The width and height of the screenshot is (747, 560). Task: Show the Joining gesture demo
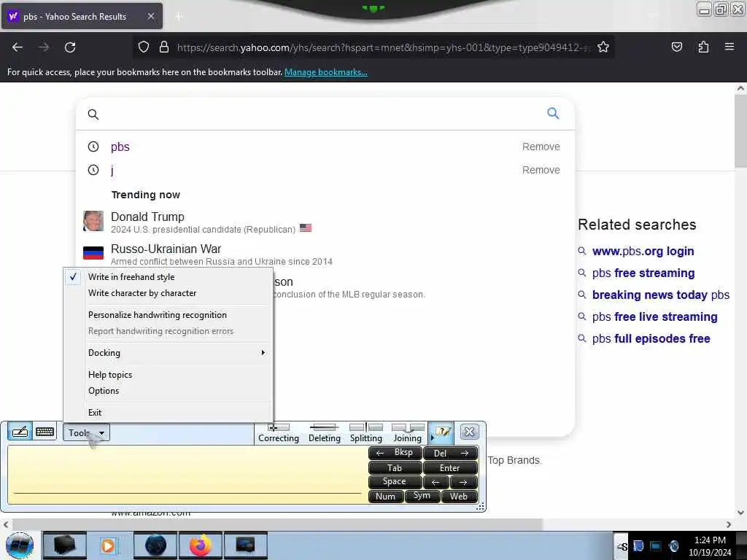click(408, 433)
